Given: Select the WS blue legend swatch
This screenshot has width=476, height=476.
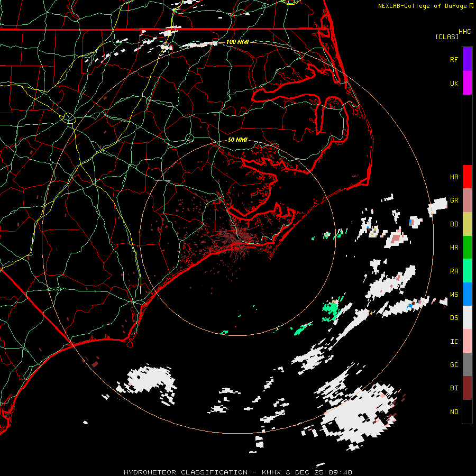Looking at the screenshot, I should (467, 294).
